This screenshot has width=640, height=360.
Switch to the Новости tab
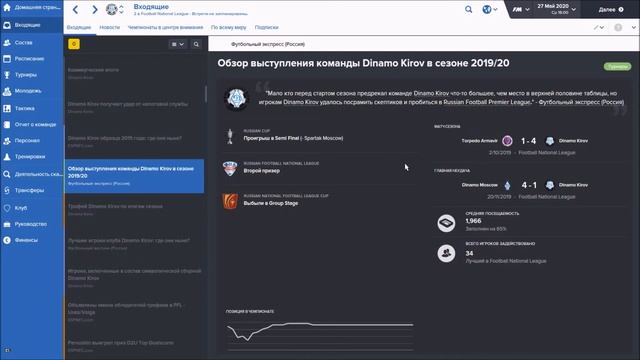click(x=110, y=27)
